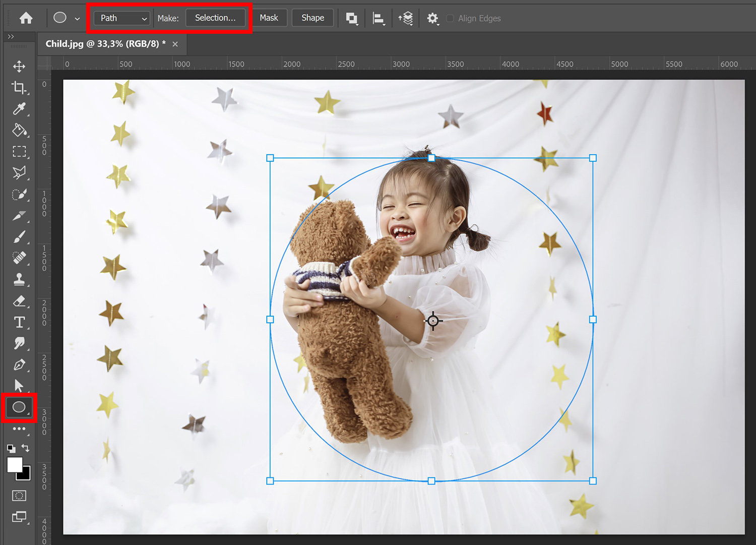Select the Pen tool
Viewport: 756px width, 545px height.
pos(19,365)
